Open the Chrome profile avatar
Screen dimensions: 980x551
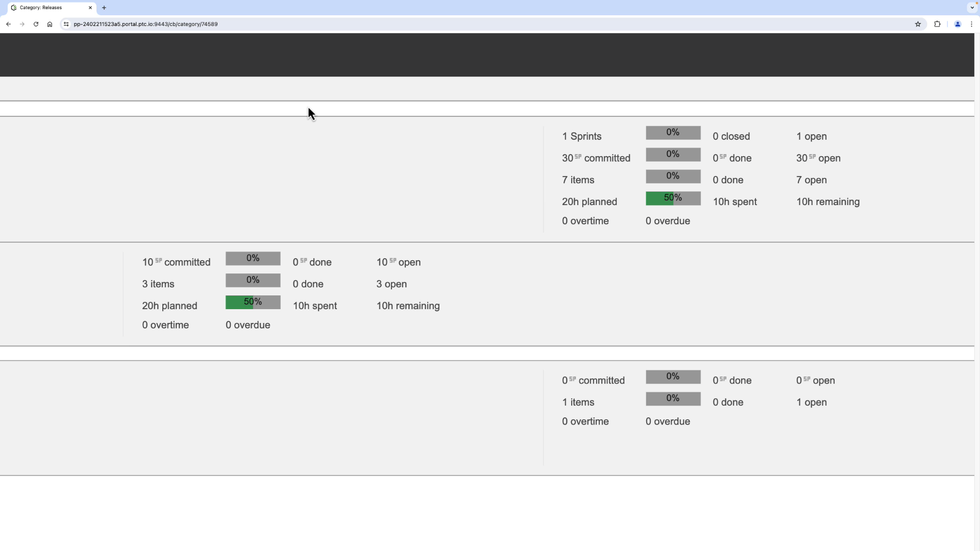(x=958, y=24)
